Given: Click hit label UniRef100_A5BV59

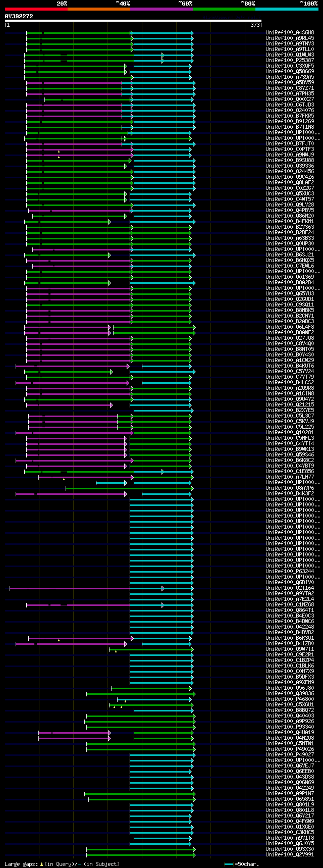Looking at the screenshot, I should (290, 82).
